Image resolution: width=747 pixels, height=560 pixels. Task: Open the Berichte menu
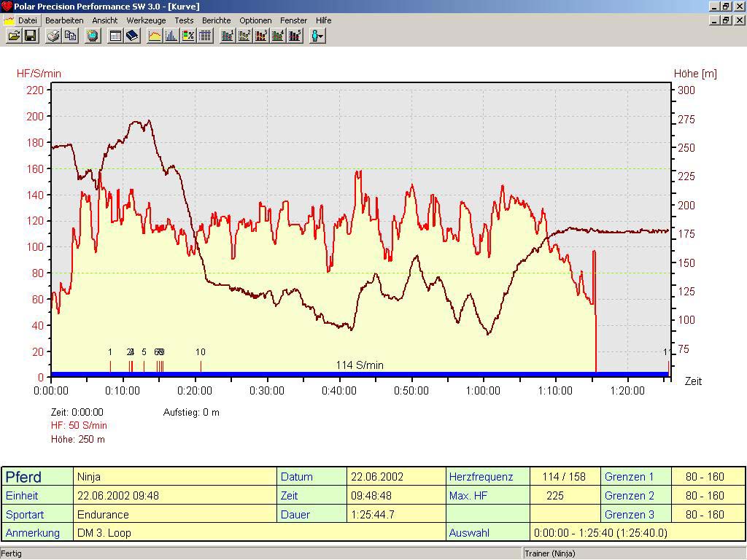pos(216,20)
